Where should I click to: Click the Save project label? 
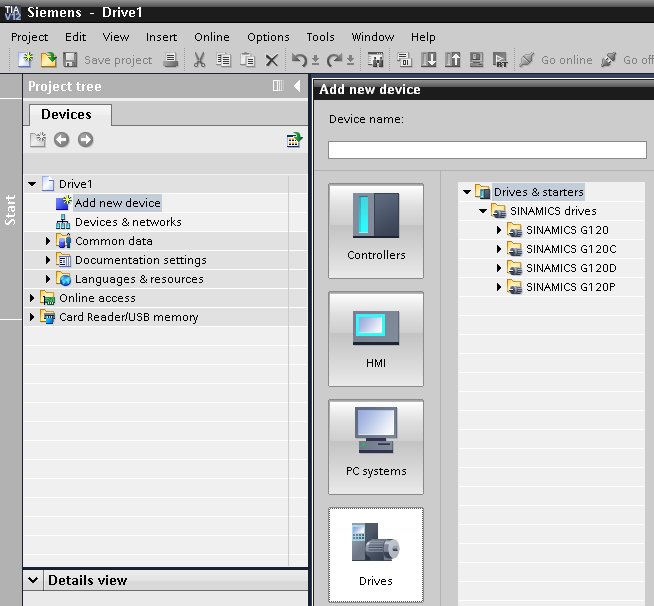pyautogui.click(x=118, y=60)
